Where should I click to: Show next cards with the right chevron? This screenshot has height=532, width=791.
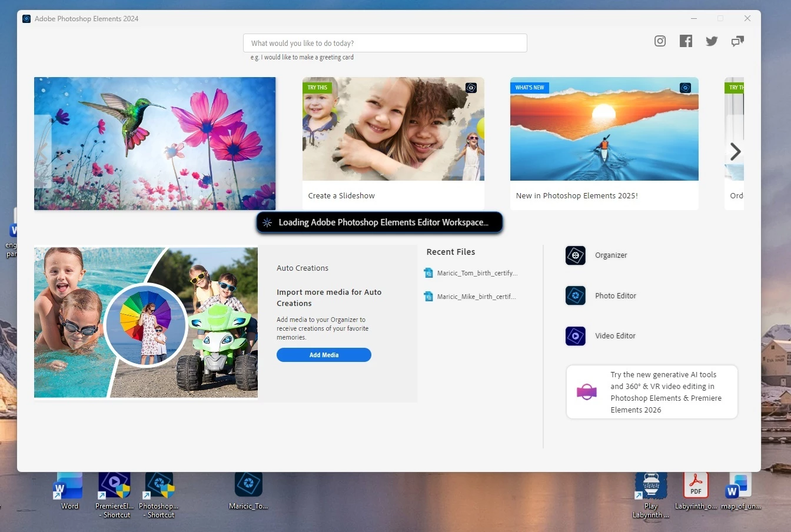(735, 152)
